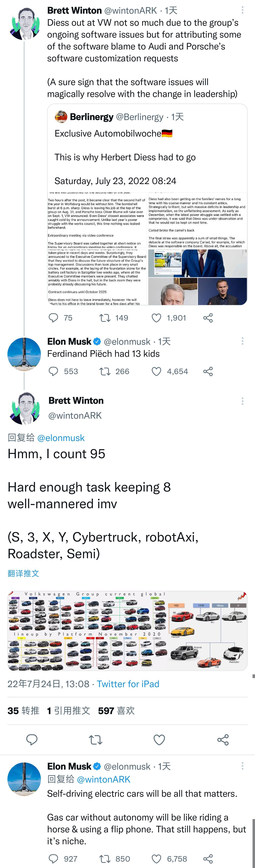The width and height of the screenshot is (255, 868).
Task: Open more options on Elon's Piëch tweet
Action: pyautogui.click(x=242, y=341)
